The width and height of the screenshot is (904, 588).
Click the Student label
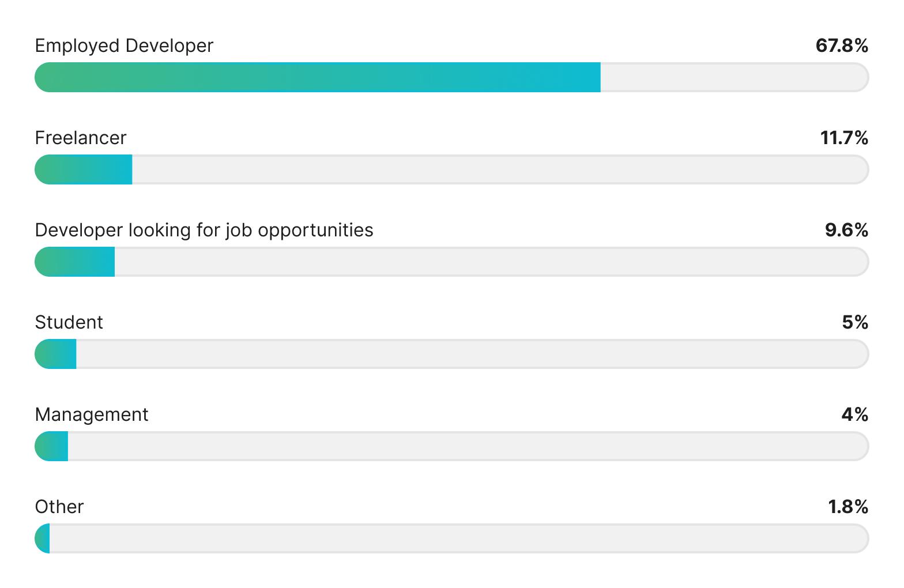tap(69, 322)
